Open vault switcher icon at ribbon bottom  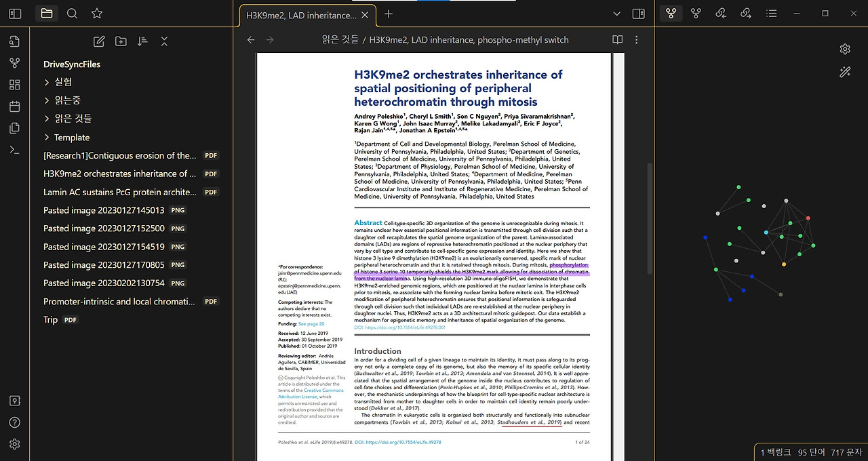(15, 401)
